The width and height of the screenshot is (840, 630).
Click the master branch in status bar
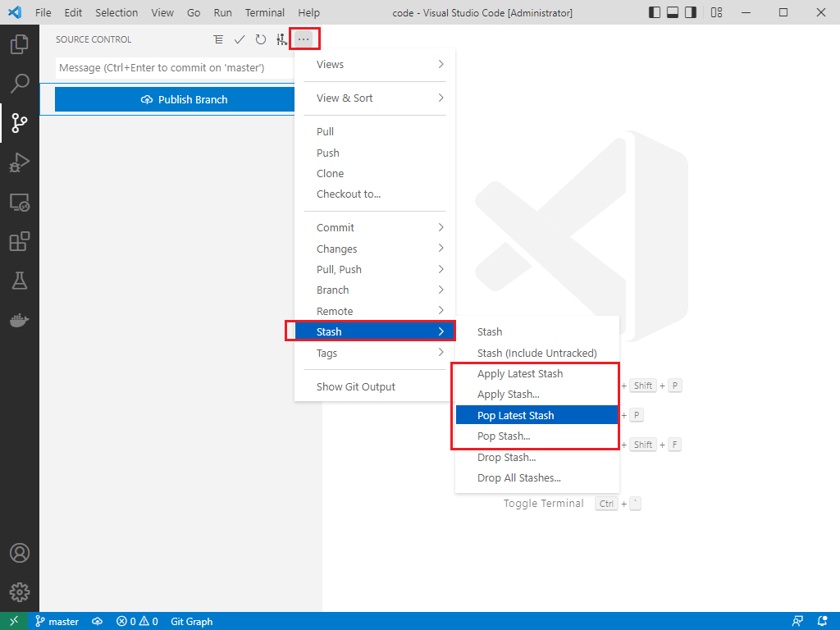[57, 622]
